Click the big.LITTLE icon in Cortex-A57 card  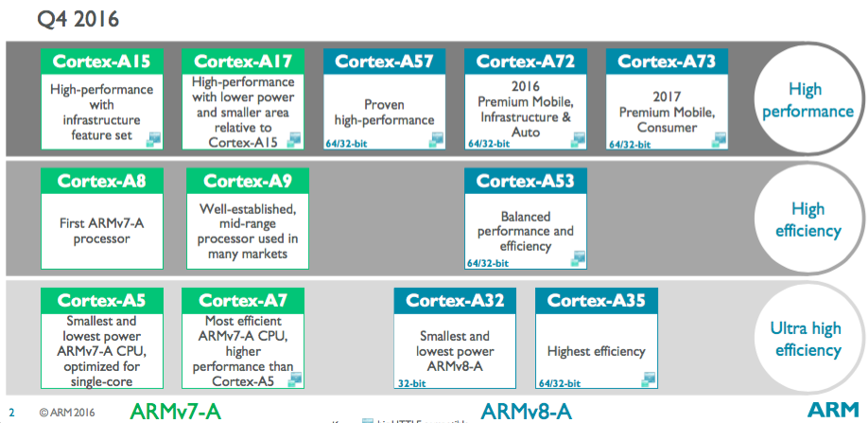(x=436, y=139)
